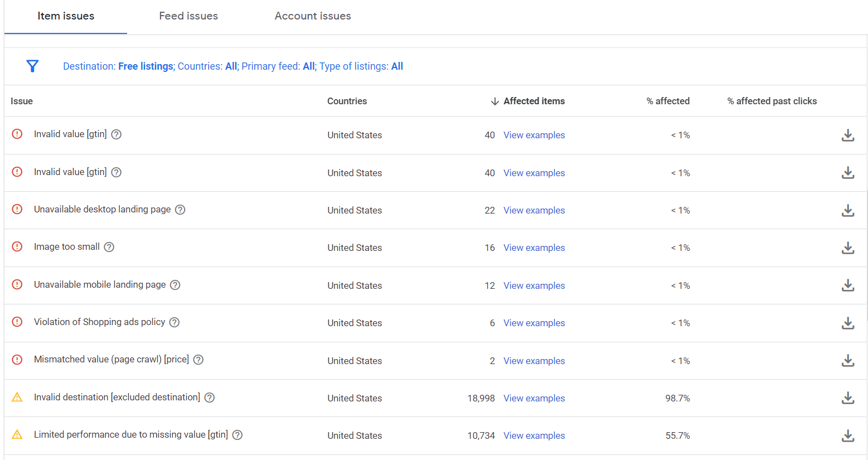Click the 22 affected items count
The width and height of the screenshot is (868, 460).
pos(489,210)
